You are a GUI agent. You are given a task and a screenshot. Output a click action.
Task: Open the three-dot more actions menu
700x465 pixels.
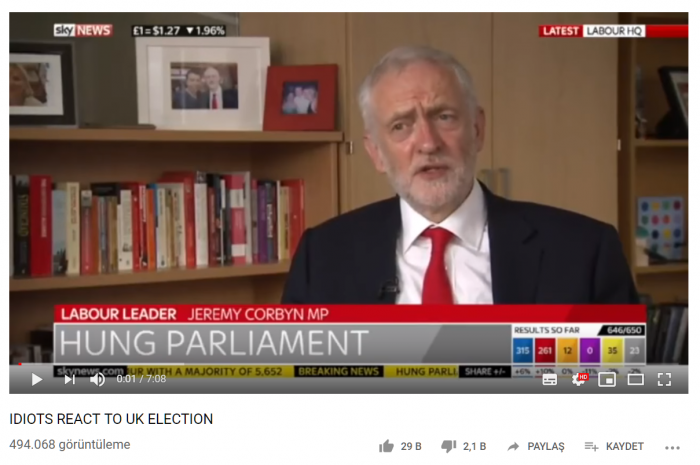click(672, 448)
